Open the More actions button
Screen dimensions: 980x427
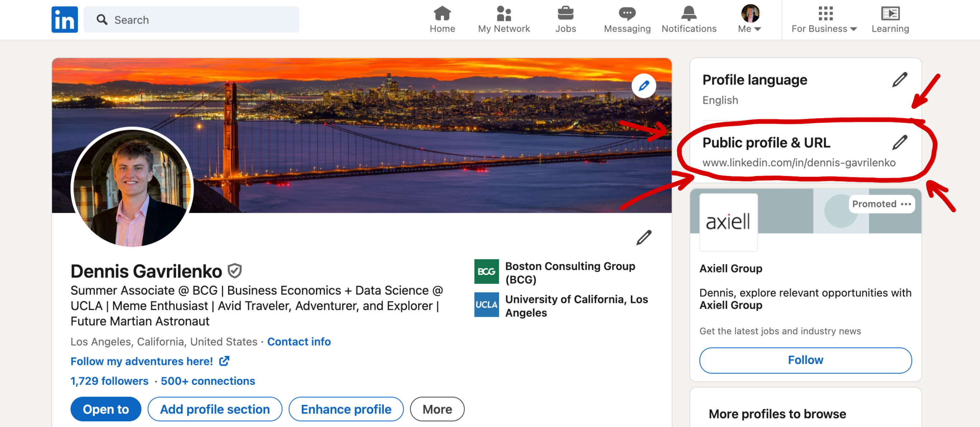[x=437, y=409]
